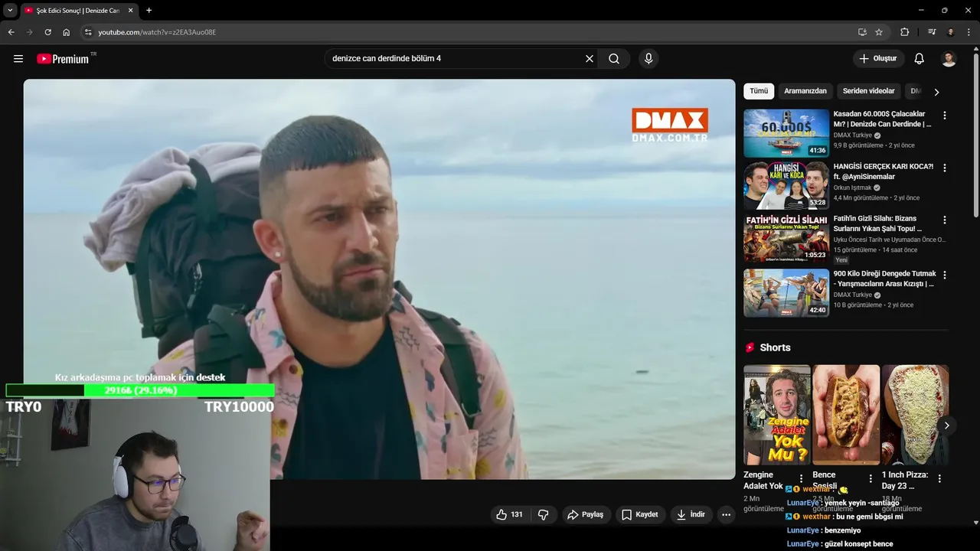Open the 900 Kilo Direği Dengede Tutmak thumbnail

click(786, 292)
